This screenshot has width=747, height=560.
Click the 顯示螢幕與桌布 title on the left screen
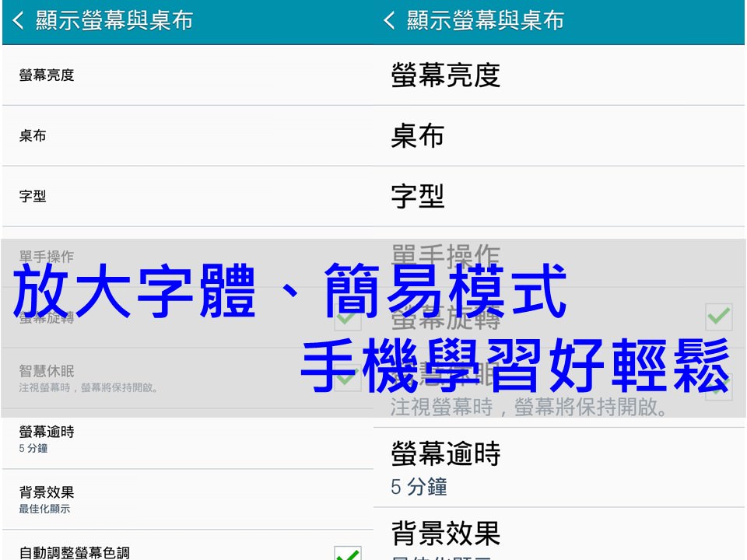[x=114, y=20]
